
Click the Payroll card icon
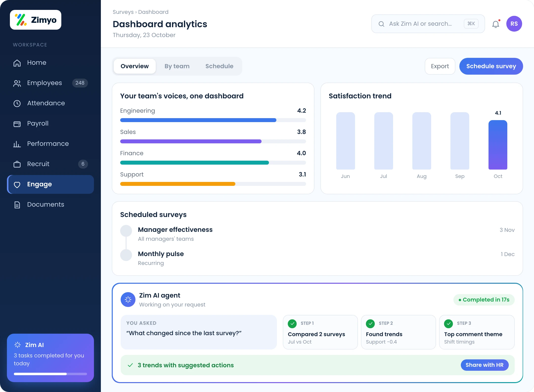(x=17, y=124)
